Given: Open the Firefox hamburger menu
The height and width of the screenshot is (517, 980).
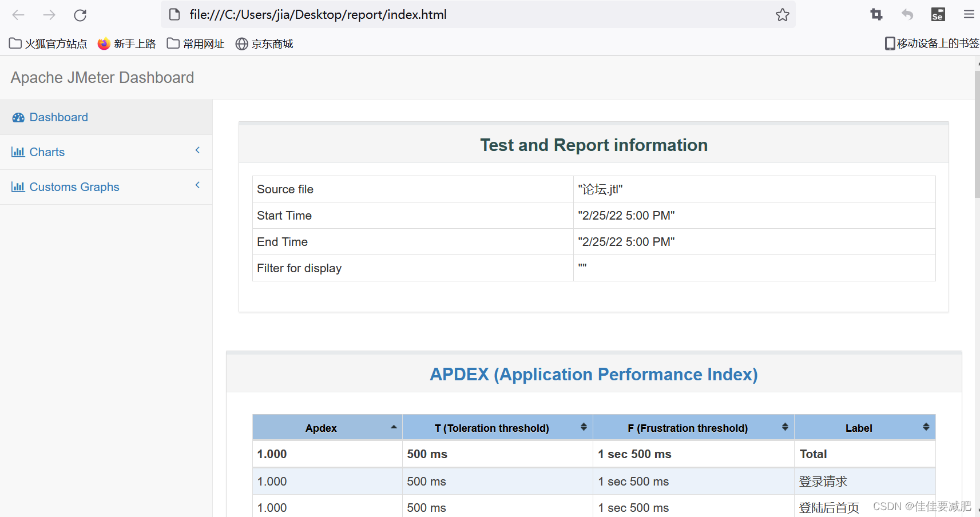Looking at the screenshot, I should (969, 14).
